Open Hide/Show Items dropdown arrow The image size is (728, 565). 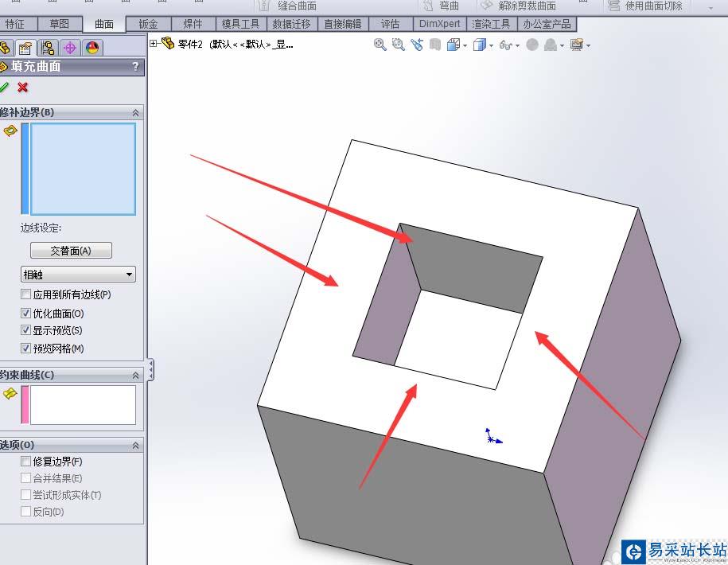tap(517, 45)
